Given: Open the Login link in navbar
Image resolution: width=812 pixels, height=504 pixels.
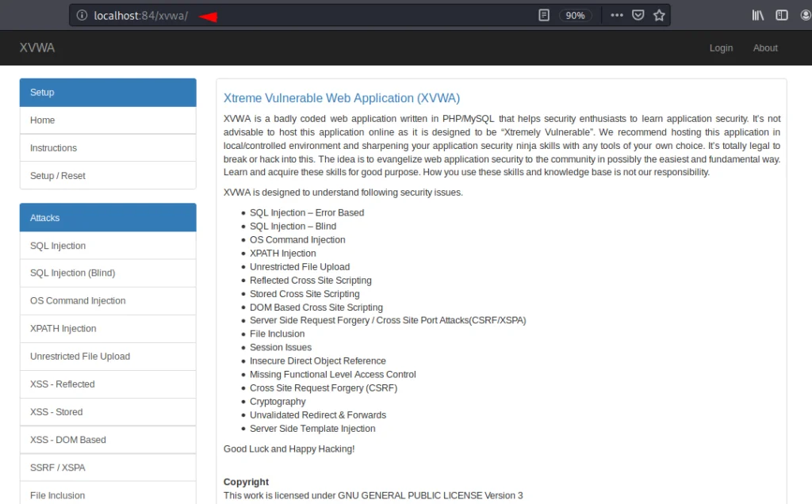Looking at the screenshot, I should pyautogui.click(x=721, y=48).
